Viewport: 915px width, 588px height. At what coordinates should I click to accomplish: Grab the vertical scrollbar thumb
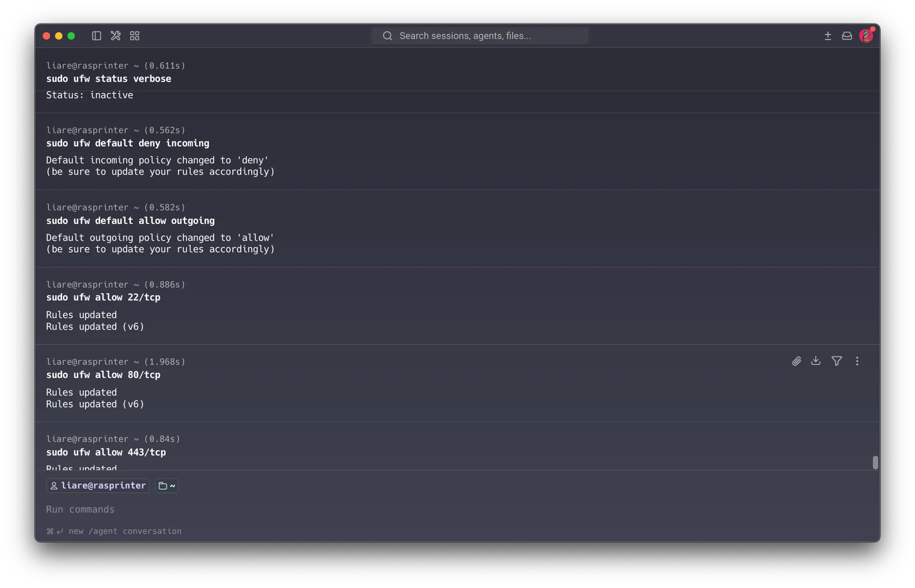coord(875,462)
